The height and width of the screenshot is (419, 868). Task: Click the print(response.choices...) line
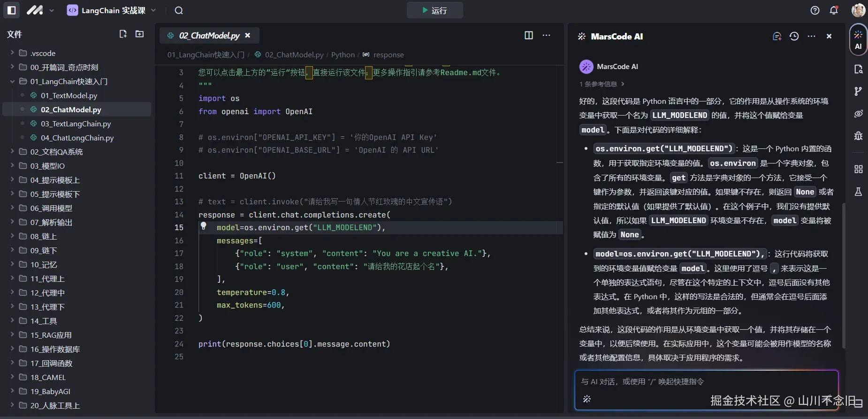294,344
